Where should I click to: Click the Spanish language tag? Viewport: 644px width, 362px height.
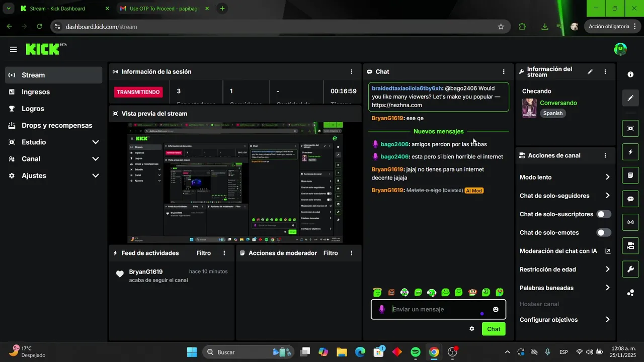coord(553,114)
